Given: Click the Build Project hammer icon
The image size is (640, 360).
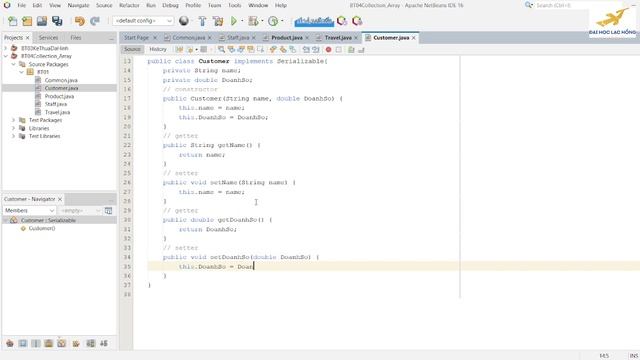Looking at the screenshot, I should click(x=202, y=21).
